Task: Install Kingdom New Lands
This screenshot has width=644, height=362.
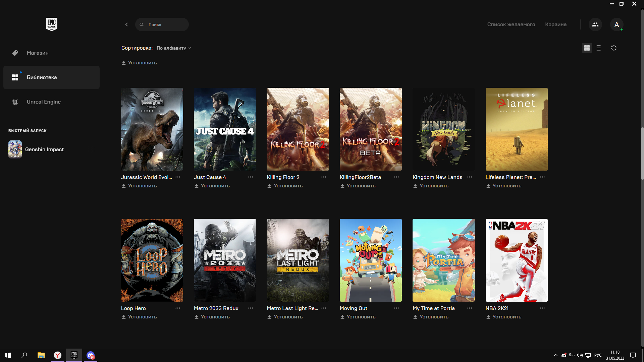Action: pos(431,186)
